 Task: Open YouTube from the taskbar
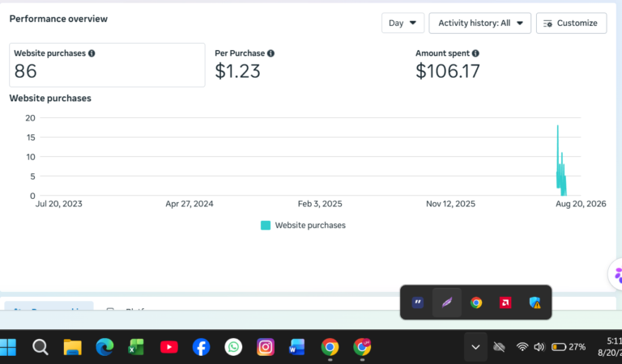[169, 347]
